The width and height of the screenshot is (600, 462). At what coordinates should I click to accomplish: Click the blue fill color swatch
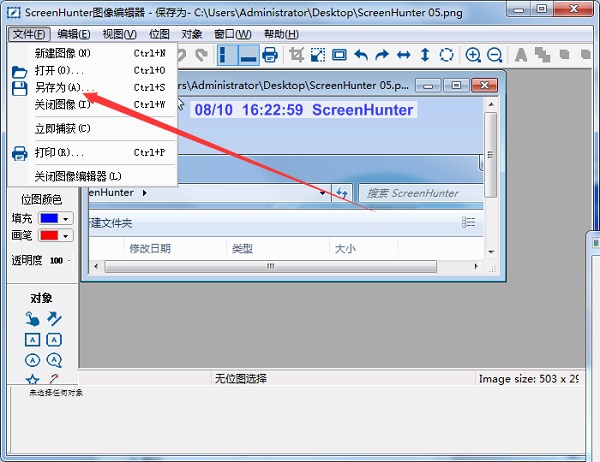tap(49, 219)
